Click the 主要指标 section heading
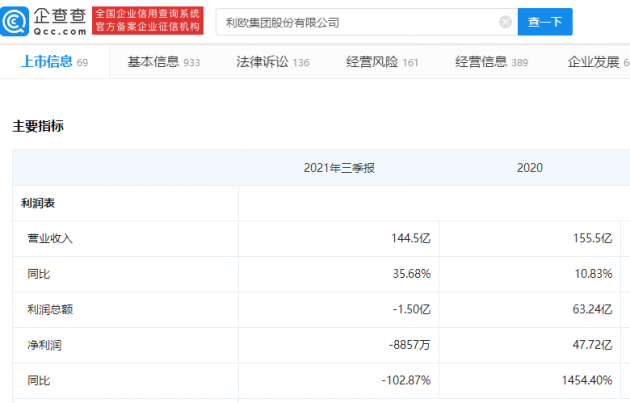Screen dimensions: 630x403 pyautogui.click(x=38, y=127)
